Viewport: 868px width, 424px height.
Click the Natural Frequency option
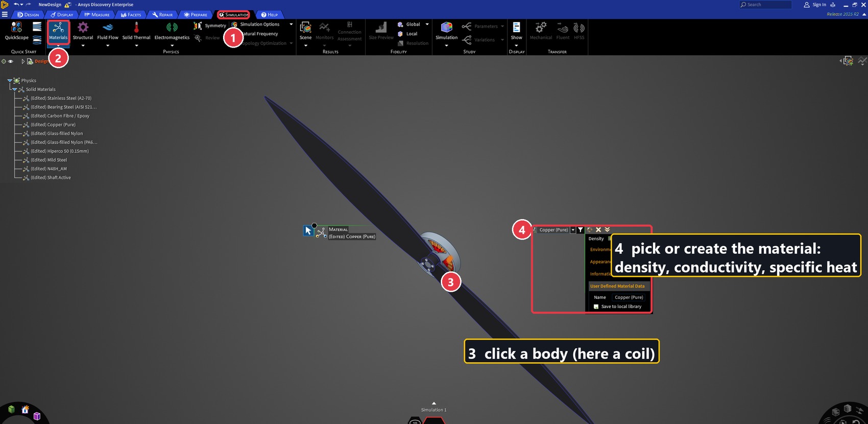pos(260,34)
